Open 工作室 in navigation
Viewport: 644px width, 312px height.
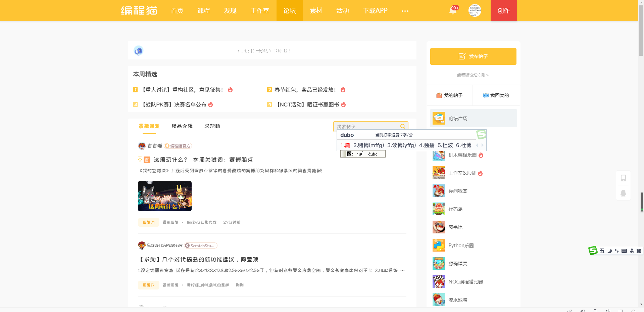(x=260, y=11)
